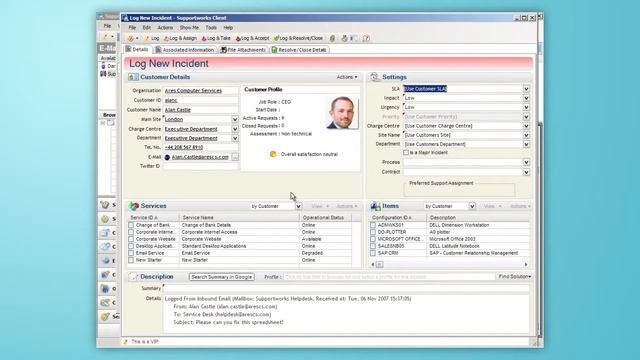Viewport: 640px width, 360px height.
Task: Click the Description section icon
Action: (133, 277)
